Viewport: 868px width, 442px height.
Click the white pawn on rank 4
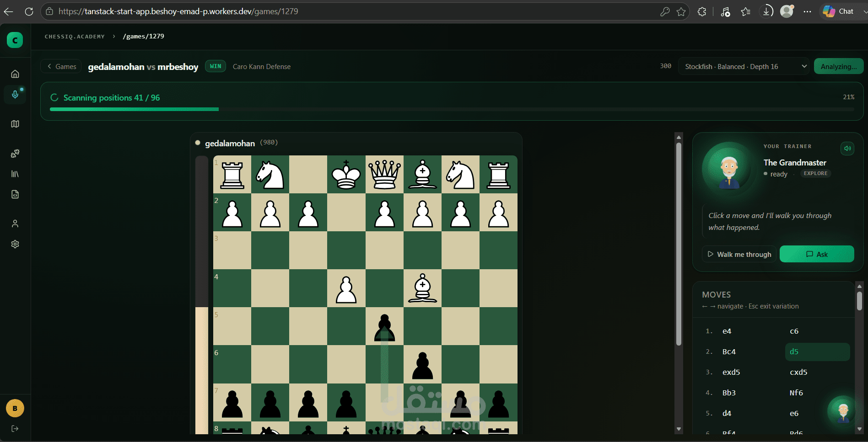pyautogui.click(x=346, y=289)
